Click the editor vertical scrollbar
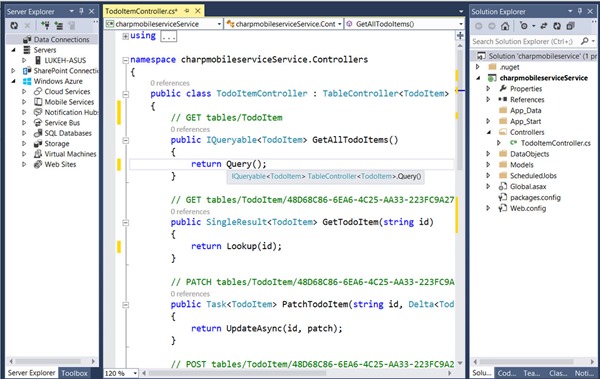Viewport: 600px width, 379px height. point(460,111)
